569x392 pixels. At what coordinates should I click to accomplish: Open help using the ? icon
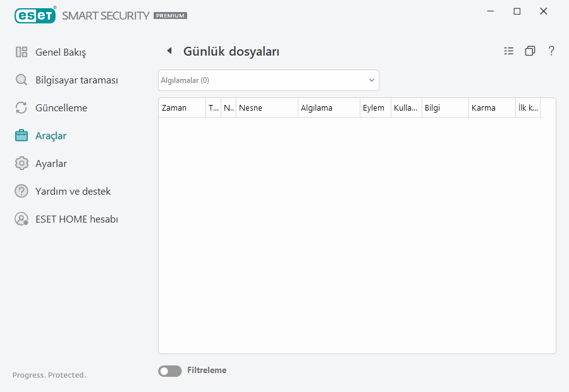551,51
